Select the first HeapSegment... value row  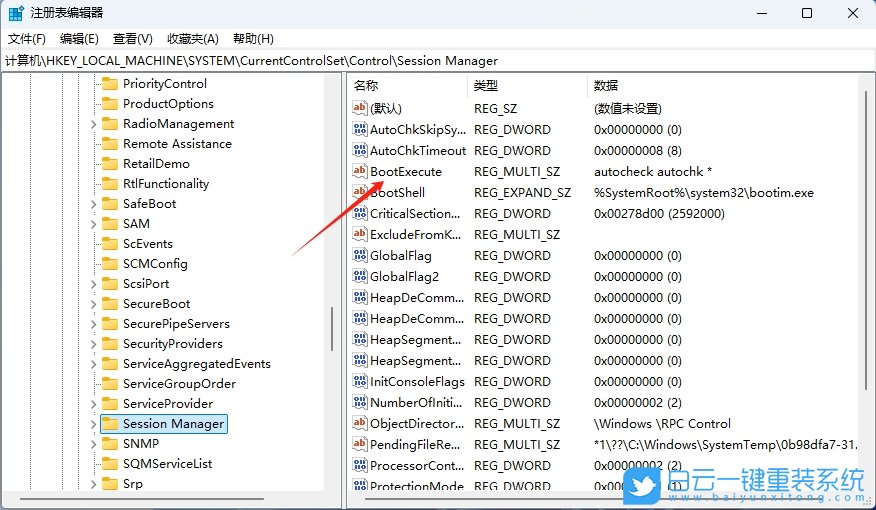pyautogui.click(x=604, y=339)
